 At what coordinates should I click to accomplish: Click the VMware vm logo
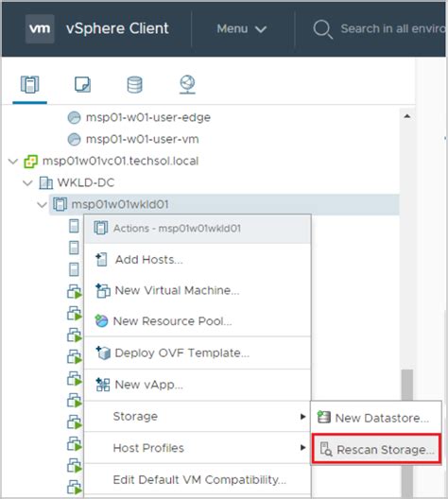pyautogui.click(x=40, y=28)
